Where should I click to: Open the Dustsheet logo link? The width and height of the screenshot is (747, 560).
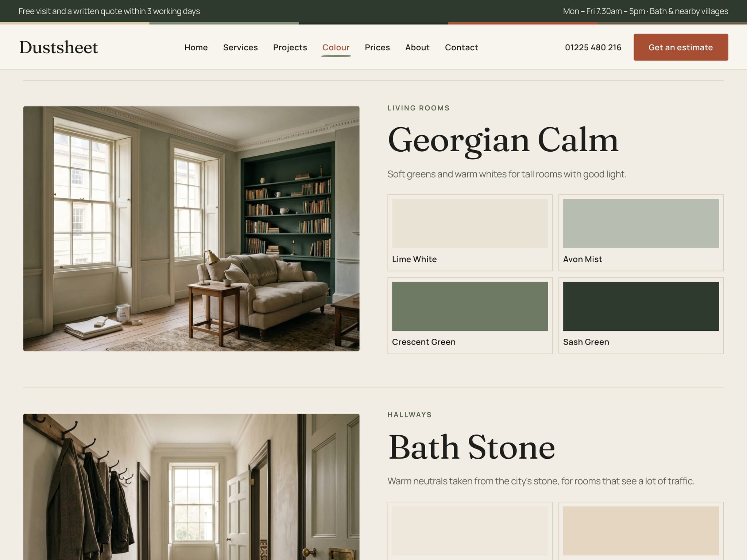tap(58, 47)
